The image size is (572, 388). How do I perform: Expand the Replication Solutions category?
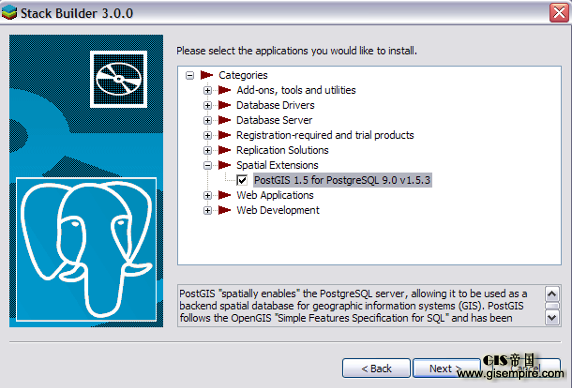(x=208, y=150)
